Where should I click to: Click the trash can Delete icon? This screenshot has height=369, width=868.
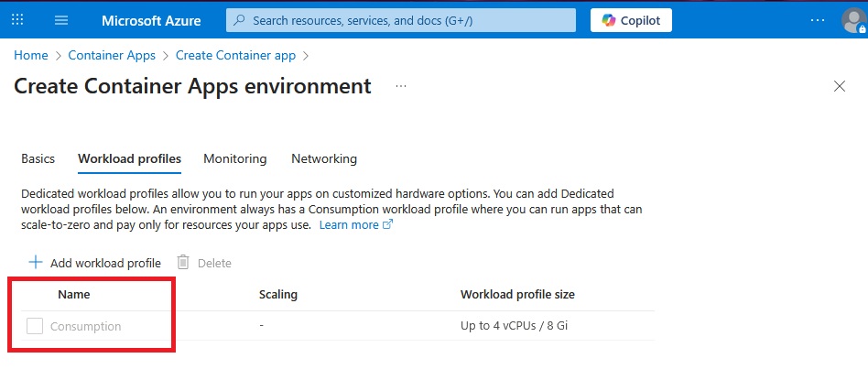pos(183,262)
